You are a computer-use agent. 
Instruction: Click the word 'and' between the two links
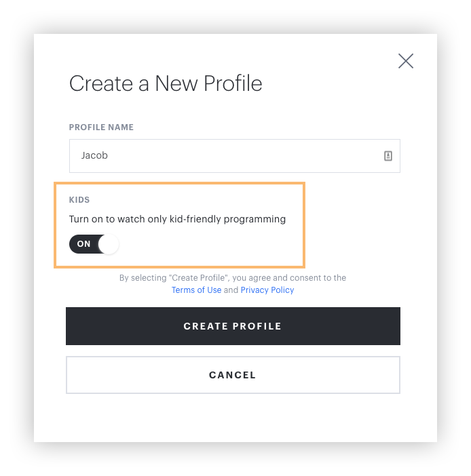pos(231,290)
